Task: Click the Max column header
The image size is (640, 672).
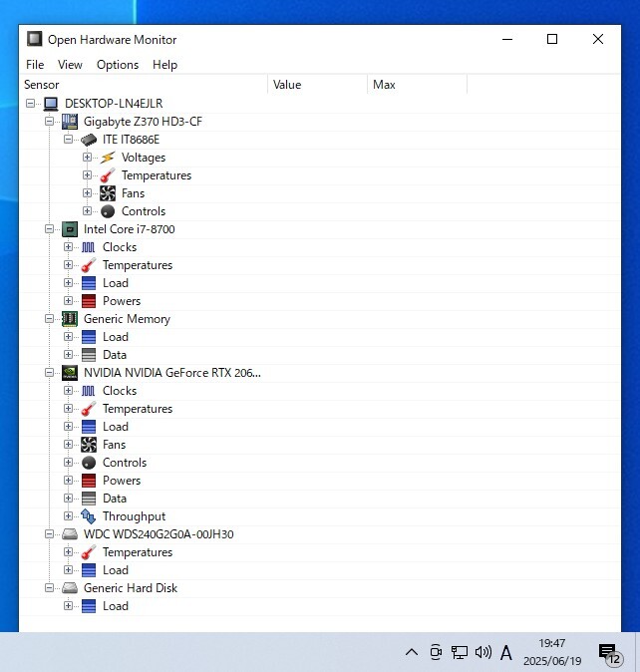Action: pos(418,85)
